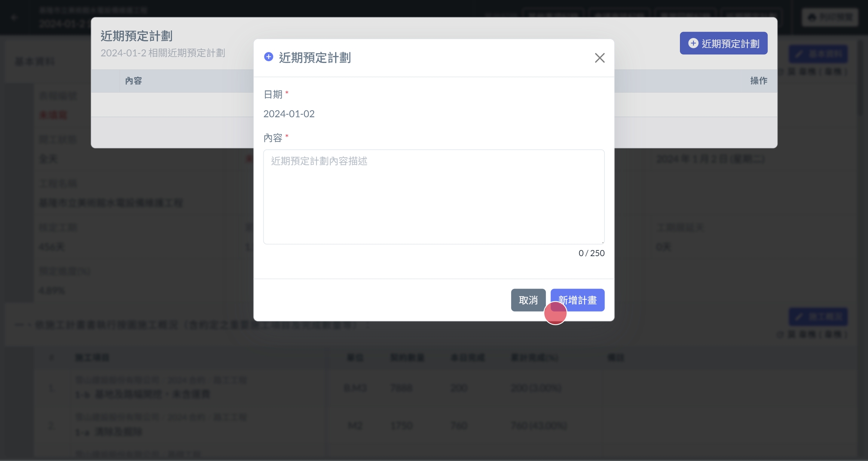
Task: Click the 日期 field label
Action: tap(273, 95)
